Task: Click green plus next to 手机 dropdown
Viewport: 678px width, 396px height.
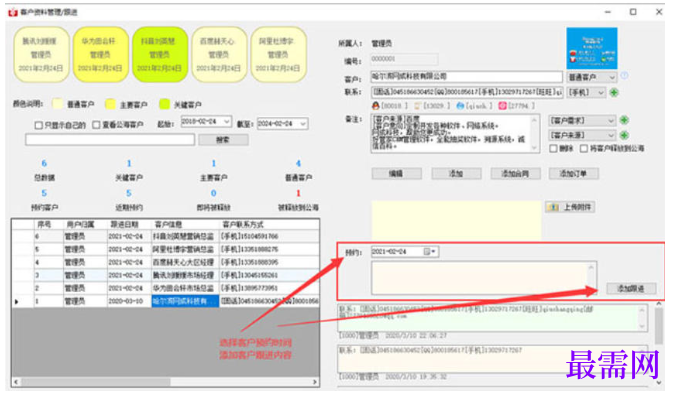Action: coord(614,92)
